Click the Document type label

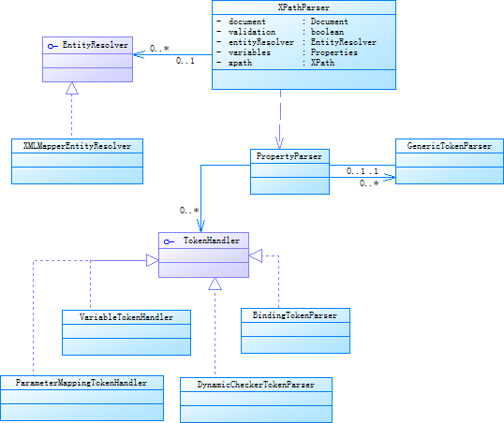329,22
